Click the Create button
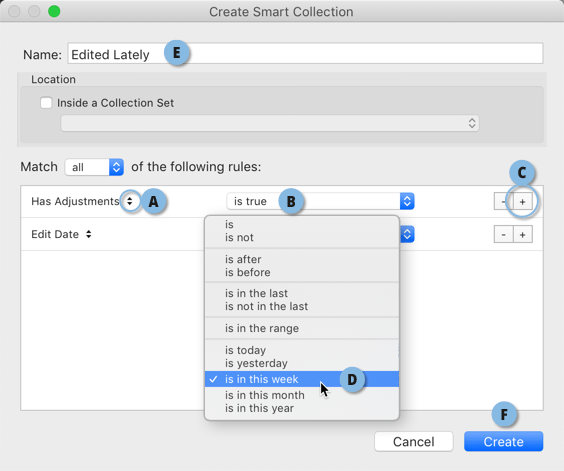The image size is (564, 471). [504, 441]
